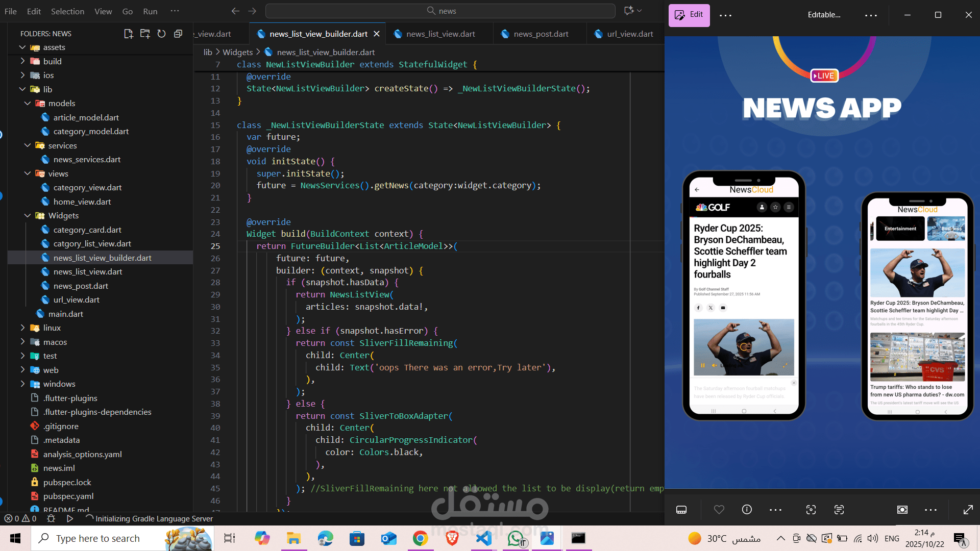Switch to the news_post.dart tab

tap(541, 34)
